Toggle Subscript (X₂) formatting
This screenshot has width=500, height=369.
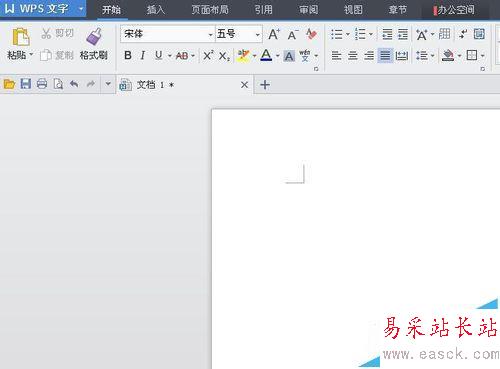click(224, 56)
